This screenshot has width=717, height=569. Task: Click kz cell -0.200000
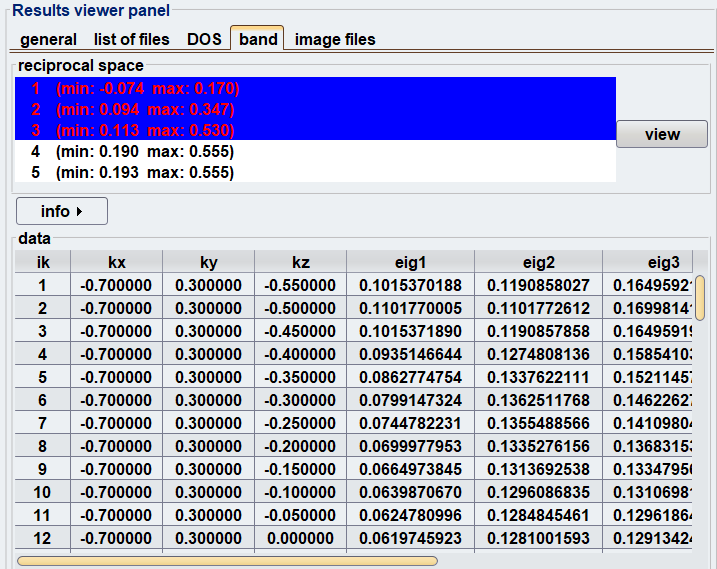coord(300,446)
